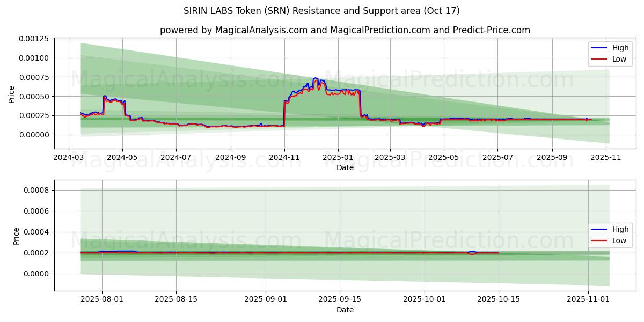Click the 0.0008 price tick on bottom chart
Image resolution: width=644 pixels, height=322 pixels.
(36, 190)
